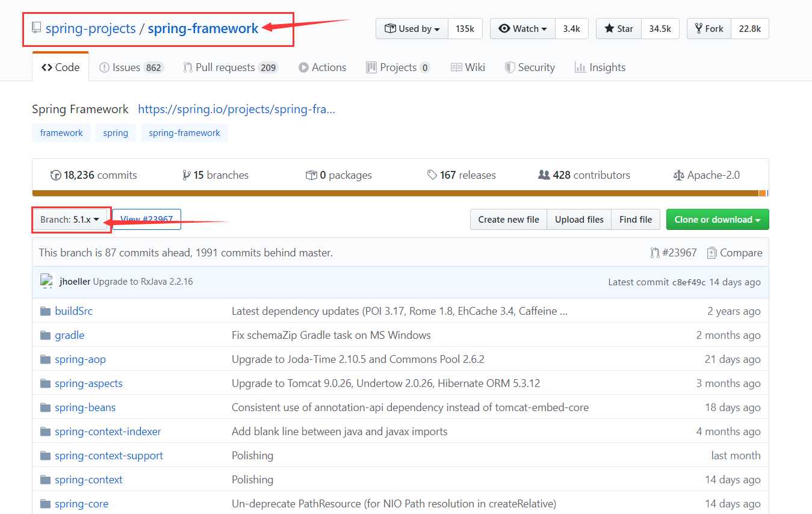Click the repository book icon before spring-projects
The image size is (812, 514).
pyautogui.click(x=37, y=28)
